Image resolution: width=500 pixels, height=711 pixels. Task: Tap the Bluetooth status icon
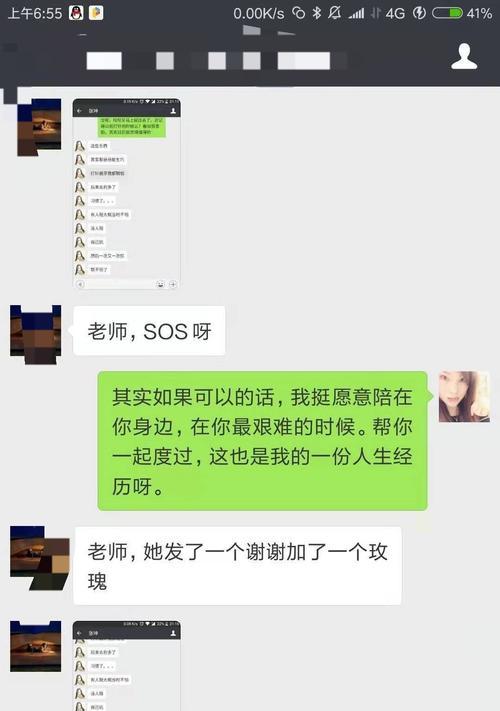point(316,13)
